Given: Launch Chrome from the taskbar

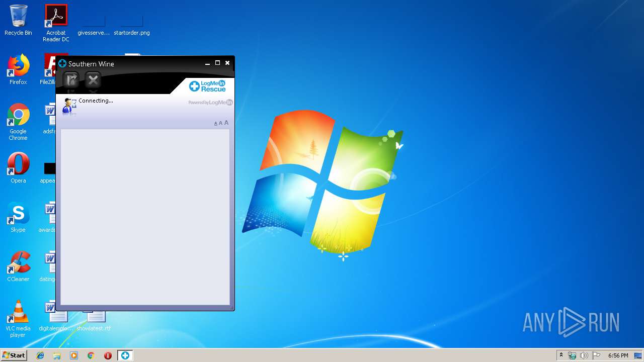Looking at the screenshot, I should point(91,355).
